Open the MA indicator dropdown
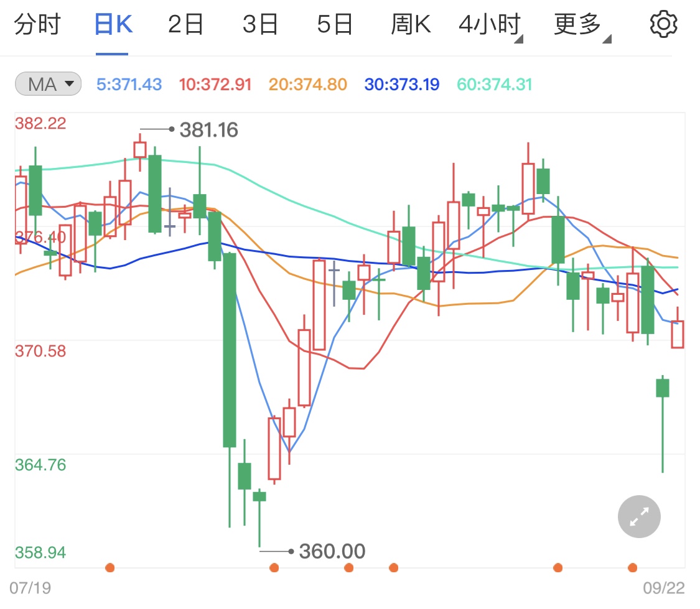 47,84
